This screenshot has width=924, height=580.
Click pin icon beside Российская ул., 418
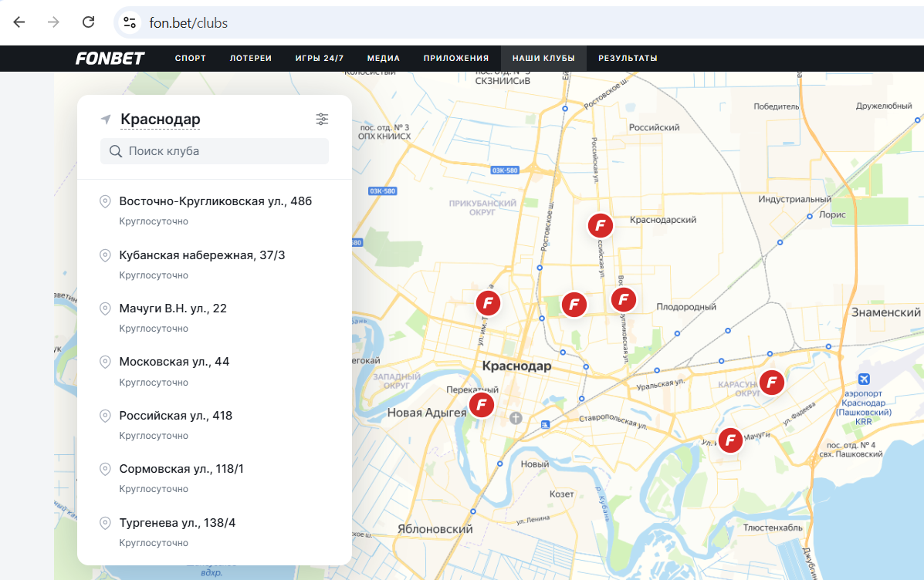(105, 416)
